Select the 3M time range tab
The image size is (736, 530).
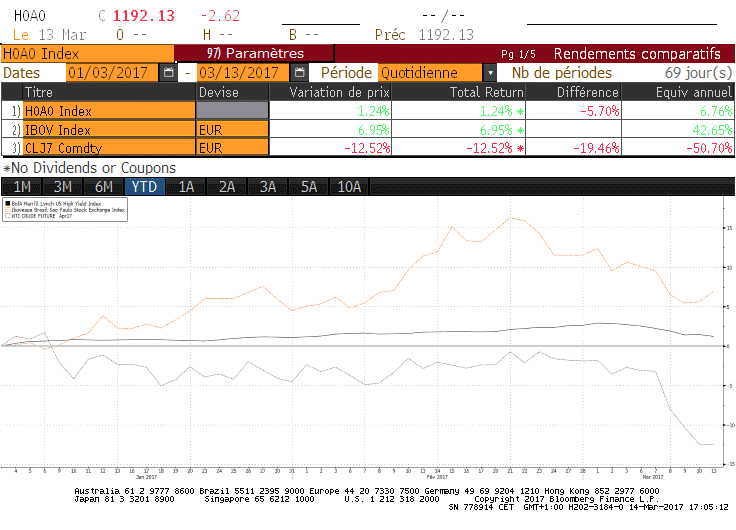[x=62, y=187]
